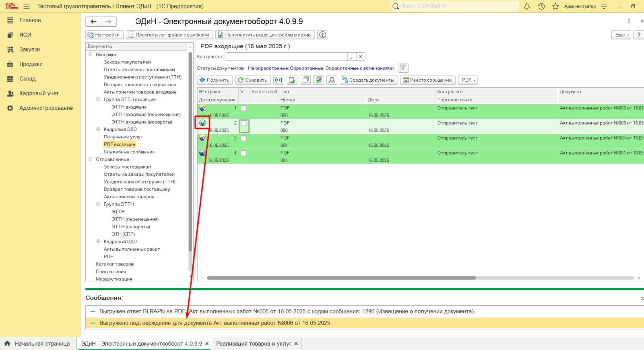Screen dimensions: 644x350
Task: Click the status icon of row 3
Action: tap(202, 138)
